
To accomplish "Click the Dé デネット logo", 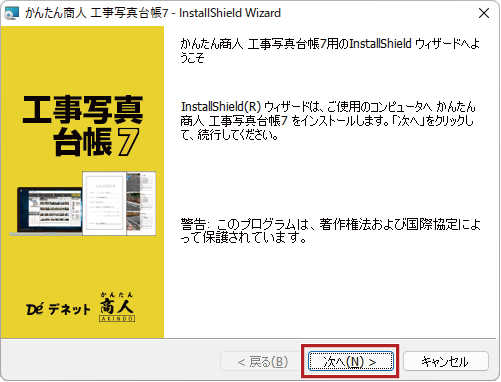I will (x=58, y=309).
